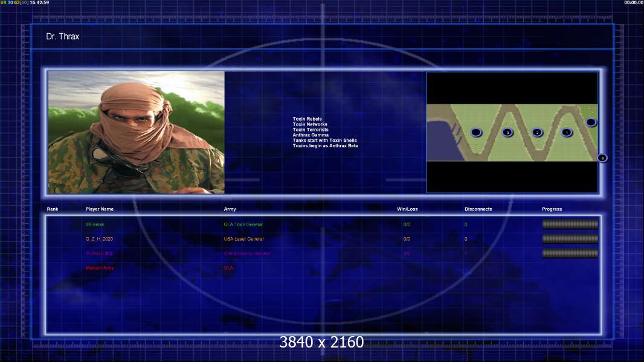Click the Toxin Rebels line

point(308,119)
